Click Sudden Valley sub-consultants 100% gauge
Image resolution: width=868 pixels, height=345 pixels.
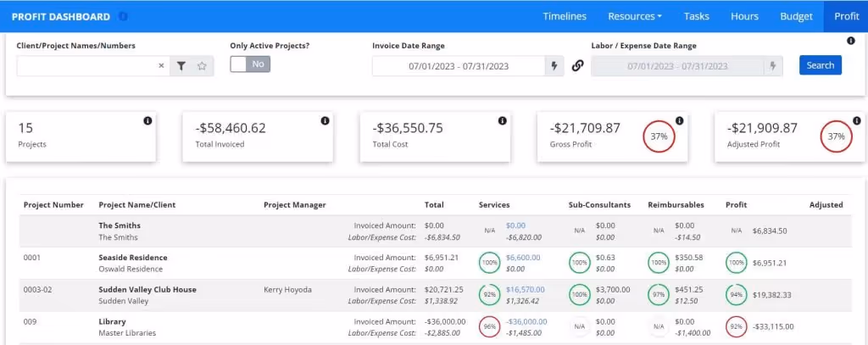(x=580, y=295)
